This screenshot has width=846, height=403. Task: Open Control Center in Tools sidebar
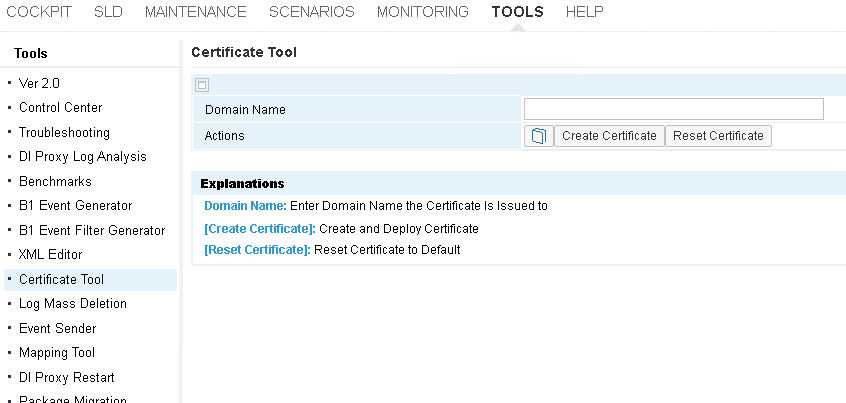point(60,107)
